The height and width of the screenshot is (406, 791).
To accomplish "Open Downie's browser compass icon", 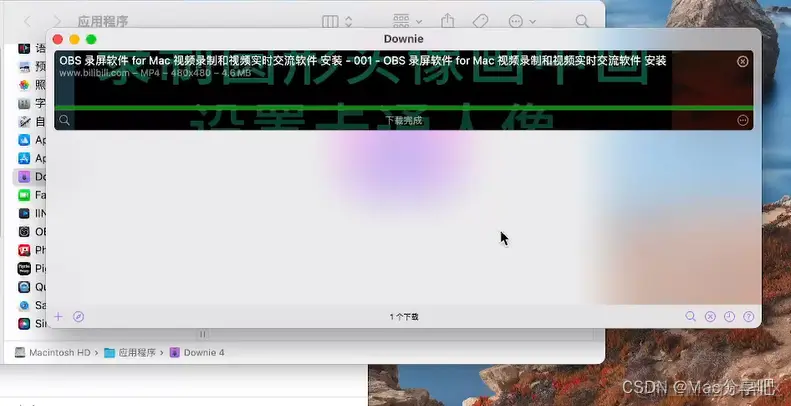I will (x=78, y=317).
